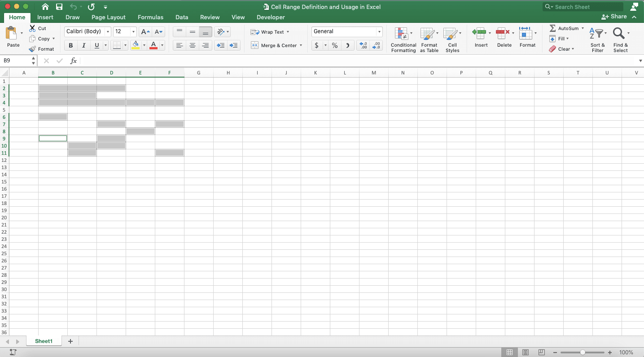Open the Developer tab
Viewport: 644px width, 357px height.
point(271,17)
